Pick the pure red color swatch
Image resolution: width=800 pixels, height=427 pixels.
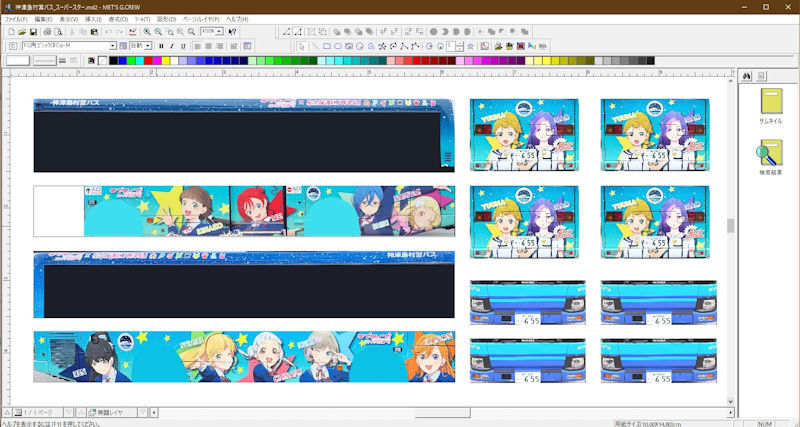148,61
